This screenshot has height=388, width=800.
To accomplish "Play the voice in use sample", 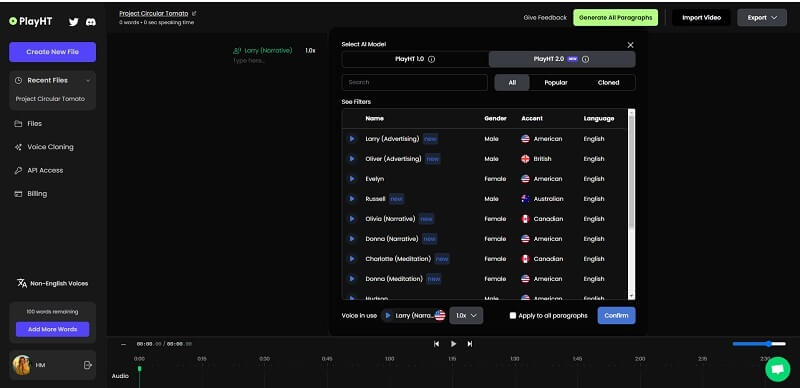I will 388,316.
